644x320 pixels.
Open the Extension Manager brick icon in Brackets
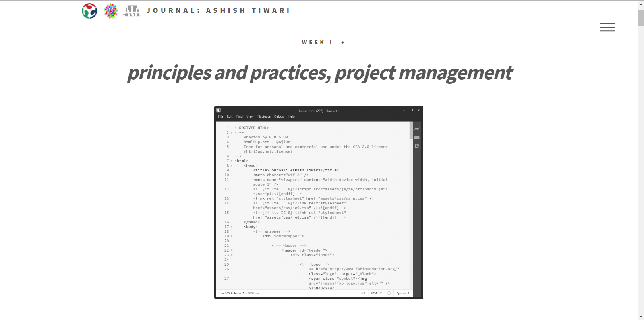(x=417, y=137)
